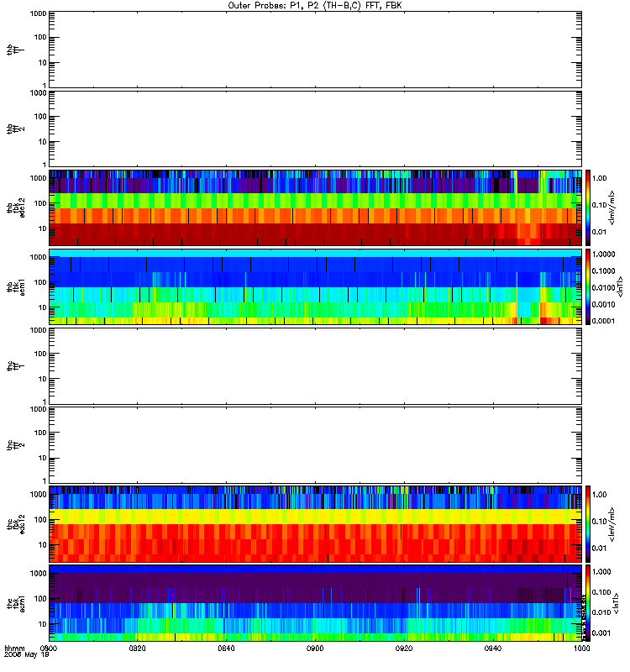Click the "0.1000" color bar value
This screenshot has width=630, height=672.
[x=603, y=270]
